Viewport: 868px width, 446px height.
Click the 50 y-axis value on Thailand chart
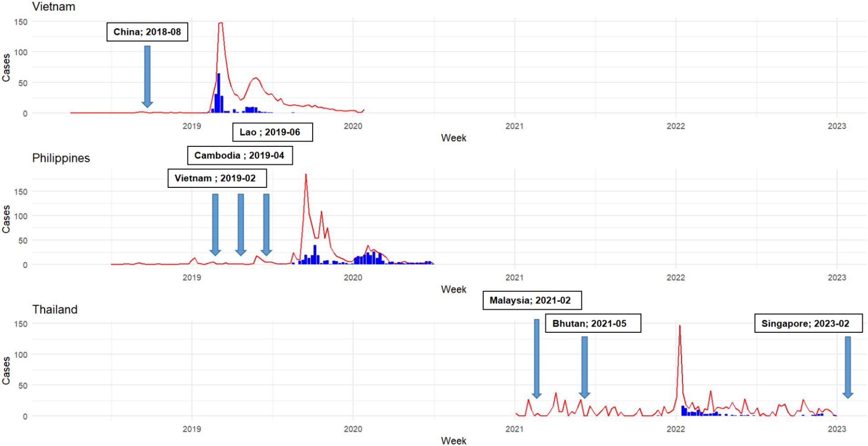point(23,386)
